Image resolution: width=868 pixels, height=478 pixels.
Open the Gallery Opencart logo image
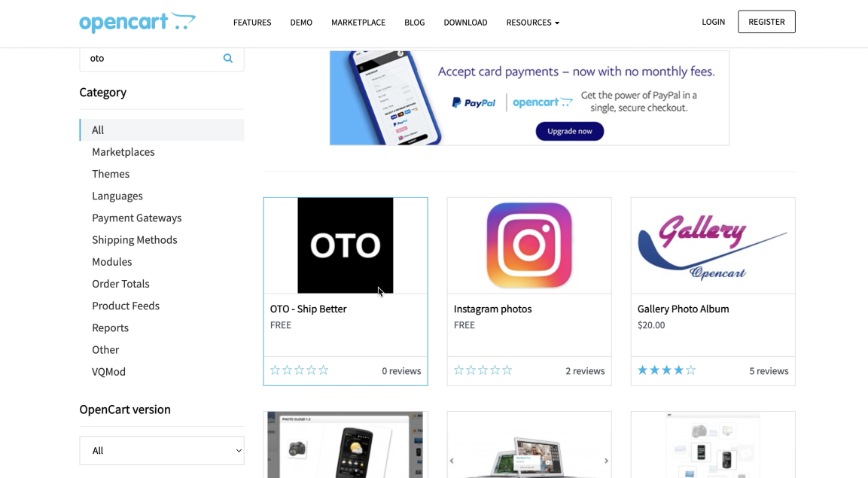point(712,245)
